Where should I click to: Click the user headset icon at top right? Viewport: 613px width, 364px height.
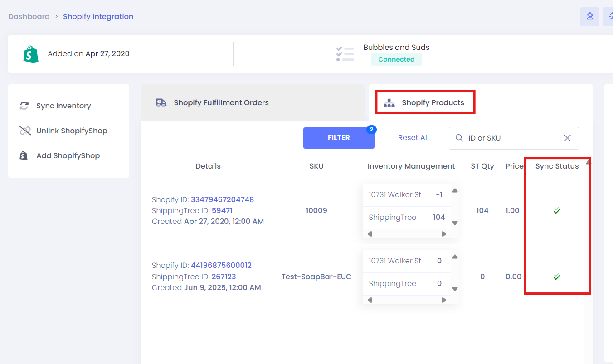coord(590,17)
